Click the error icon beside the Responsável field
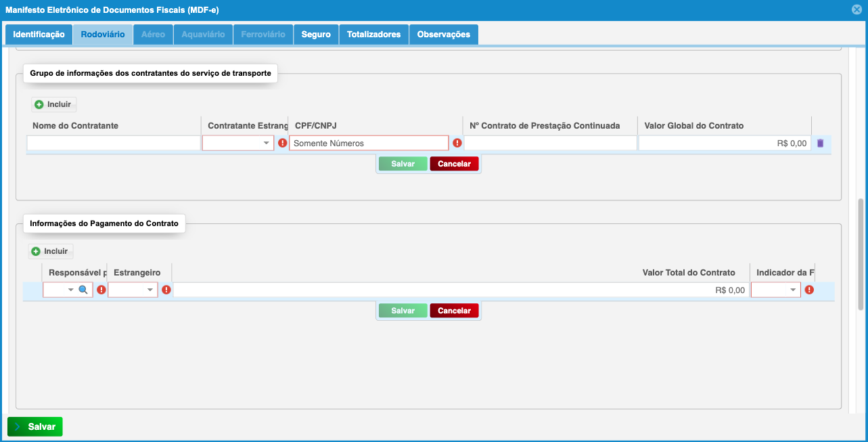Viewport: 868px width, 442px height. pos(101,290)
